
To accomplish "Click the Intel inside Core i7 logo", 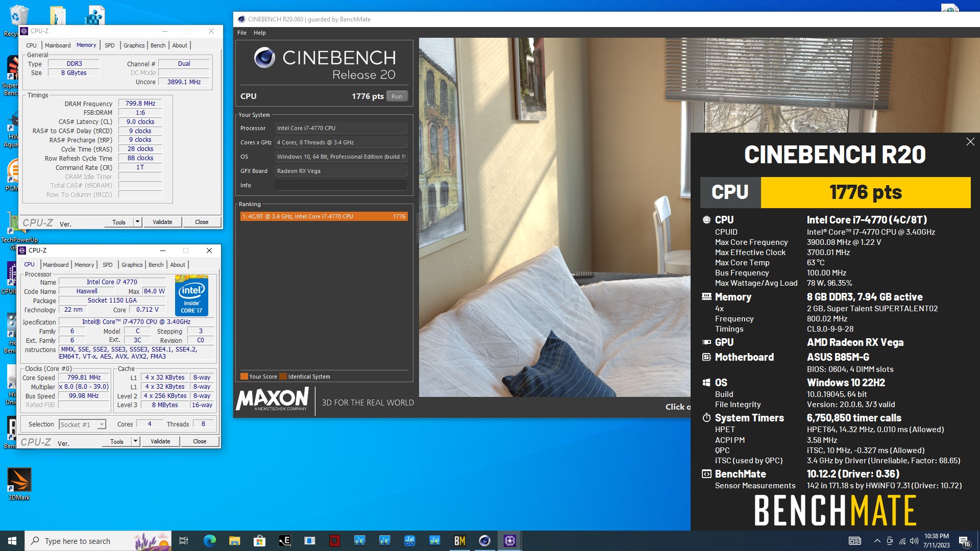I will pos(191,295).
